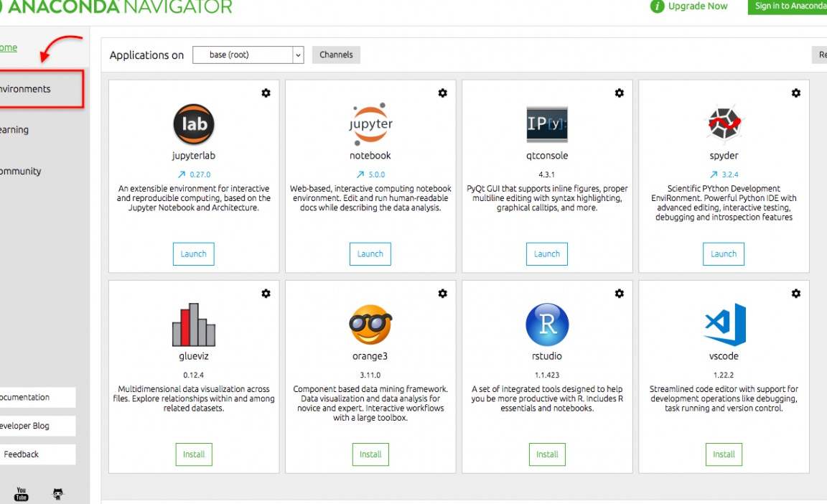Screen dimensions: 827x504
Task: Install vscode
Action: point(724,454)
